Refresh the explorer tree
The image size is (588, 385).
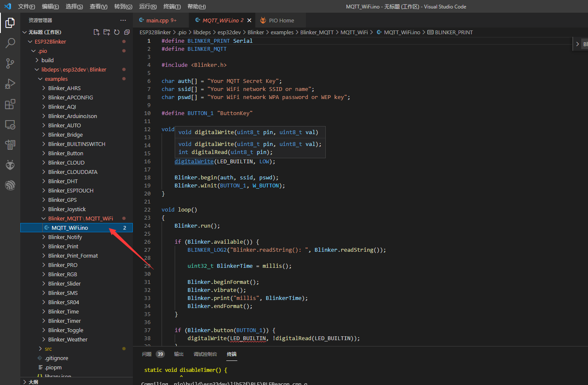point(117,32)
